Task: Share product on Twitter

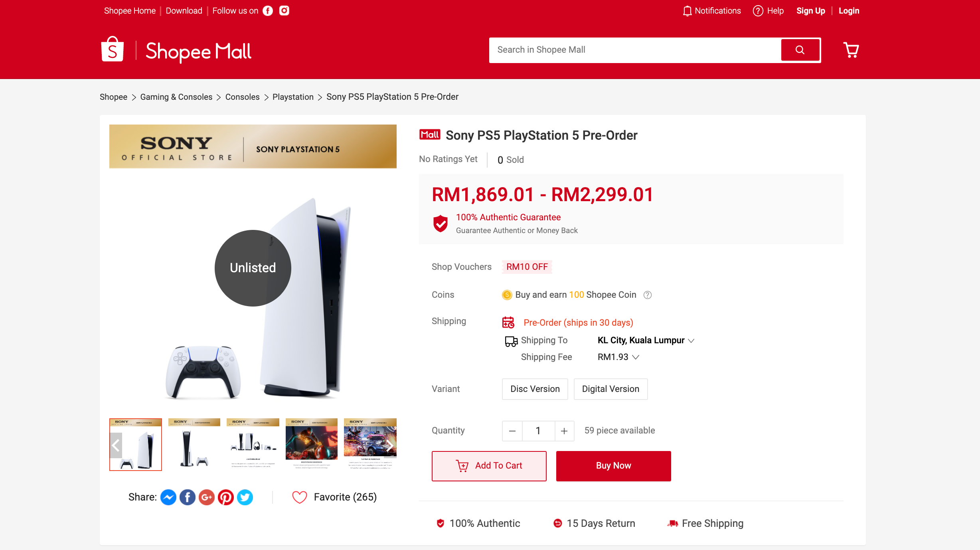Action: (245, 497)
